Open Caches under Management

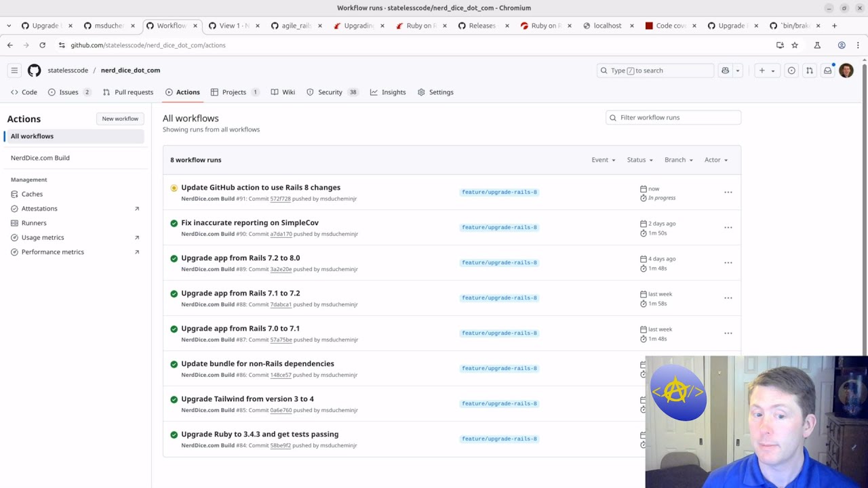pos(75,194)
